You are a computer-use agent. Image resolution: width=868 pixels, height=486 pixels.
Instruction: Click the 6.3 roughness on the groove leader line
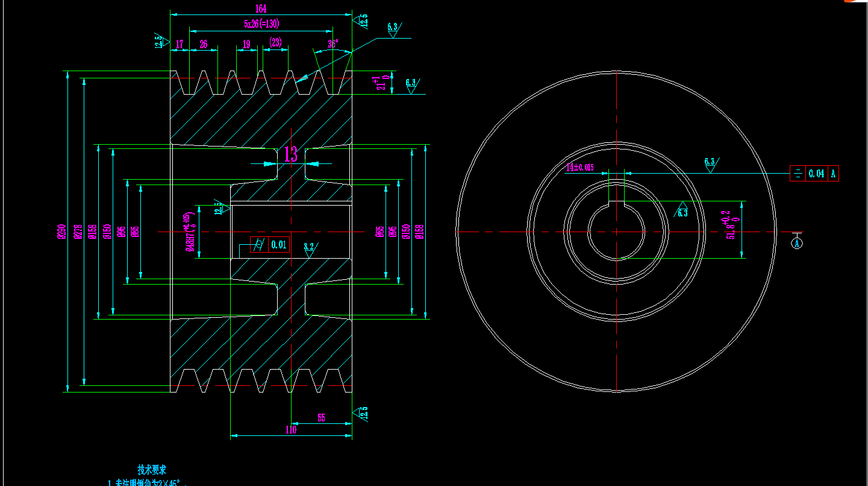click(393, 29)
